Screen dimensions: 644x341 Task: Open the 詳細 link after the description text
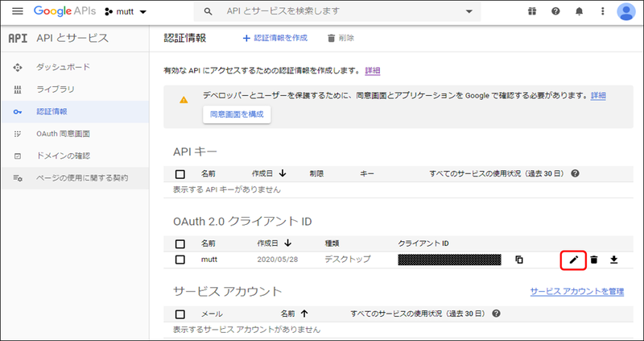click(x=373, y=71)
